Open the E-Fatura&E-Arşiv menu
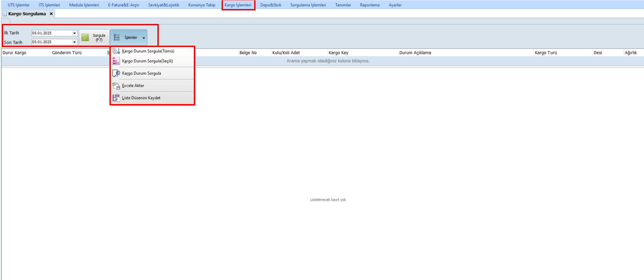The height and width of the screenshot is (280, 644). 123,5
